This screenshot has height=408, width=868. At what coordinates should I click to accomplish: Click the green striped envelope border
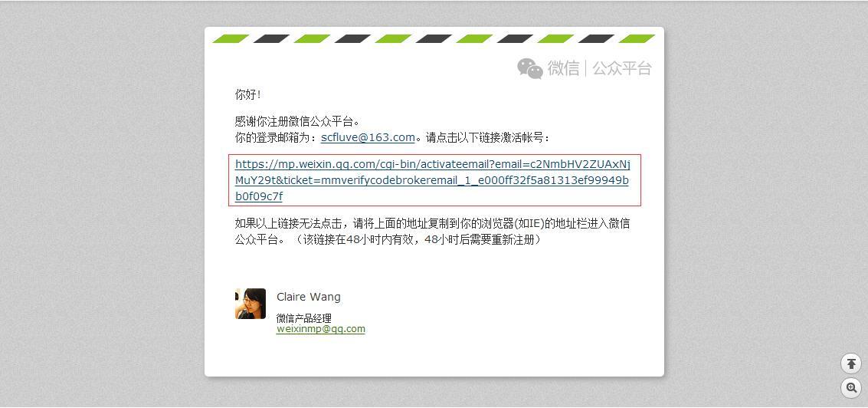coord(434,39)
